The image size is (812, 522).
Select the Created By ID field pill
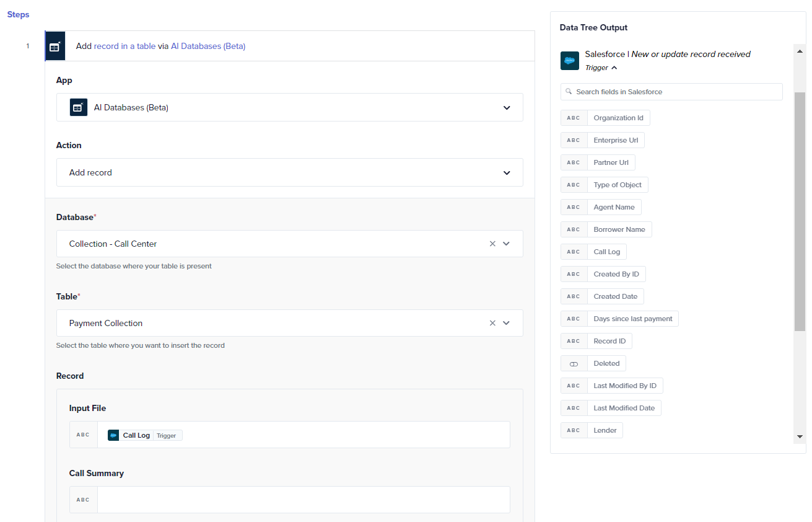click(x=603, y=274)
